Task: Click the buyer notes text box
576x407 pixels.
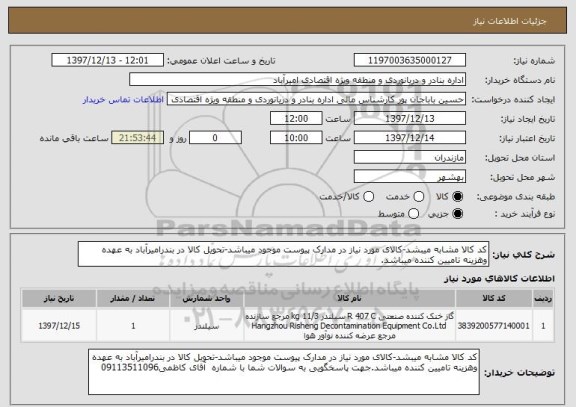Action: point(284,372)
